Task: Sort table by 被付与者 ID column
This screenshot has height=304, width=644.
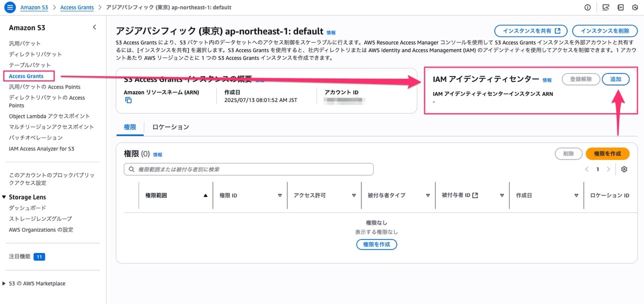Action: click(x=502, y=195)
